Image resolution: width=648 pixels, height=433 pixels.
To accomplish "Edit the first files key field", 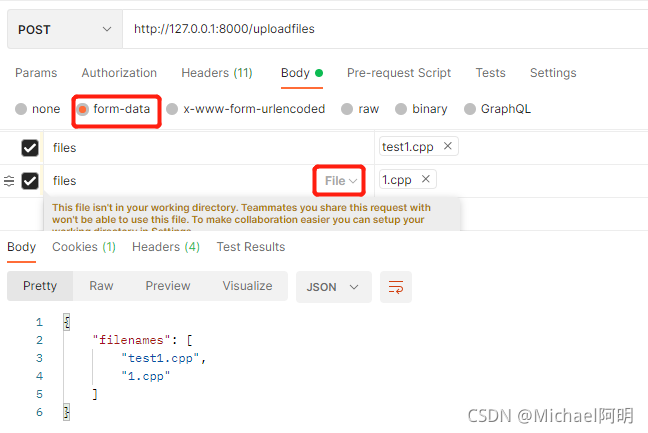I will coord(209,148).
